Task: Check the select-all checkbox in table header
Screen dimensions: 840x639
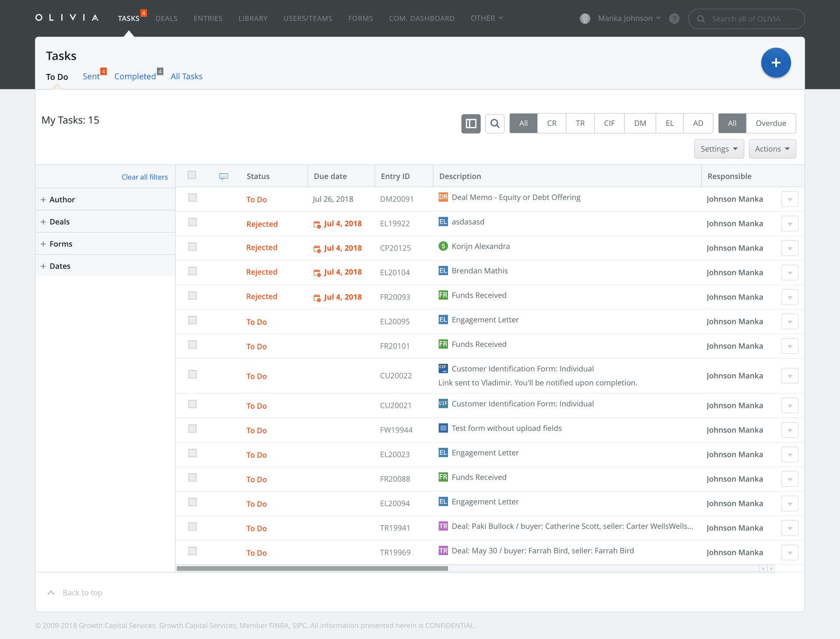Action: point(192,175)
